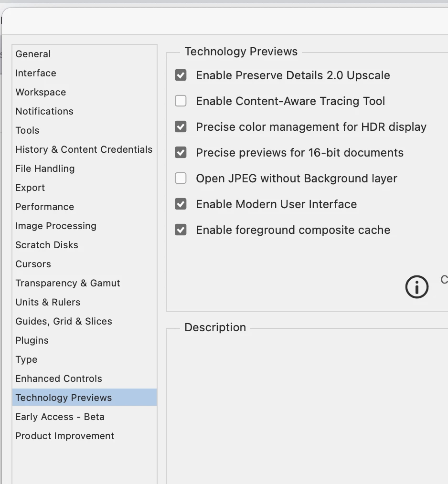Choose Transparency & Gamut section
The height and width of the screenshot is (484, 448).
coord(68,283)
